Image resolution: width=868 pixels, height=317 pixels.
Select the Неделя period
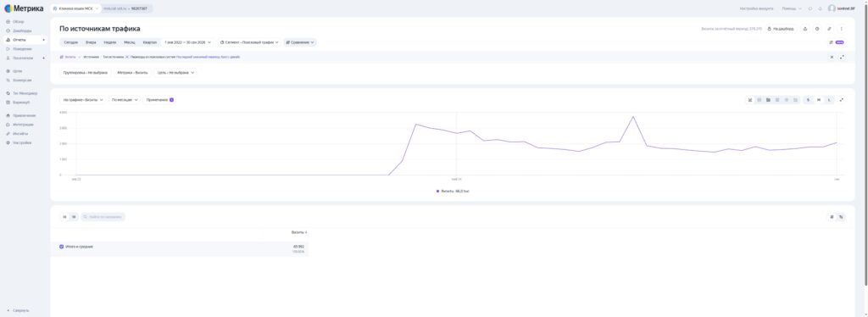[x=109, y=42]
